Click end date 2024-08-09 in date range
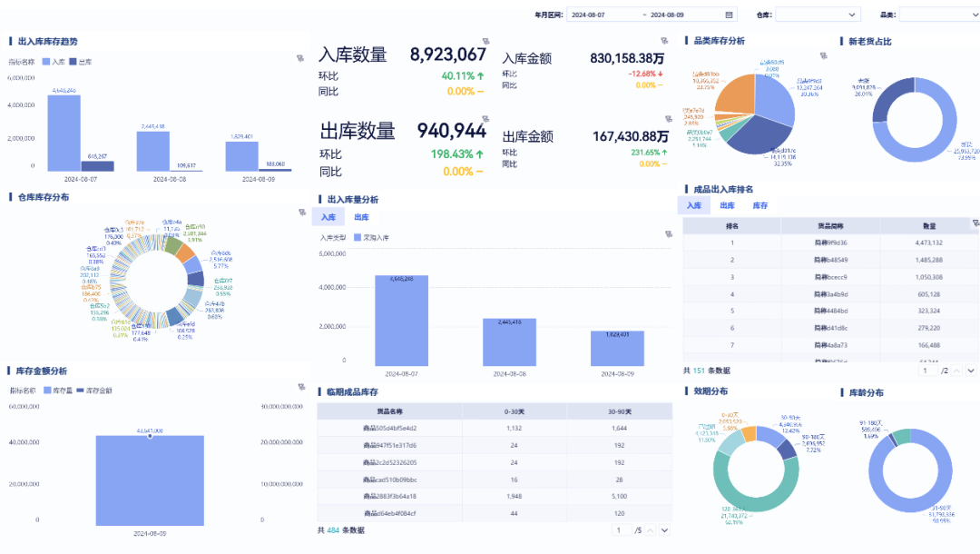Viewport: 980px width, 554px height. click(667, 15)
